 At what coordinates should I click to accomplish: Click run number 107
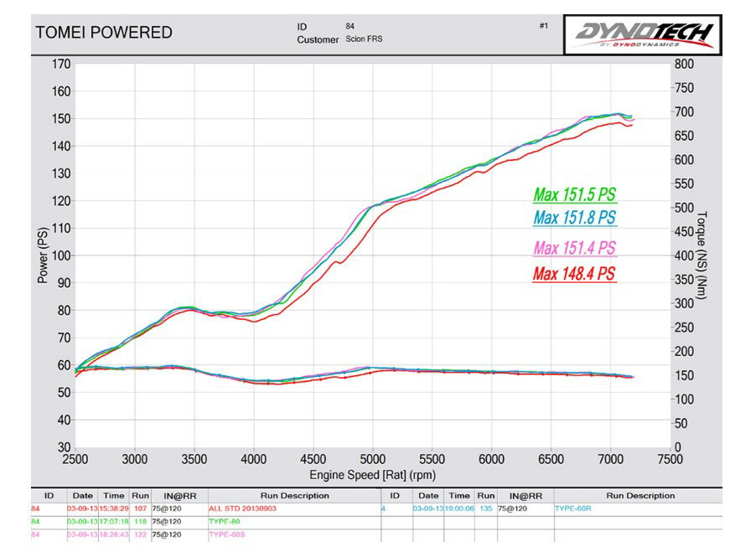click(140, 508)
